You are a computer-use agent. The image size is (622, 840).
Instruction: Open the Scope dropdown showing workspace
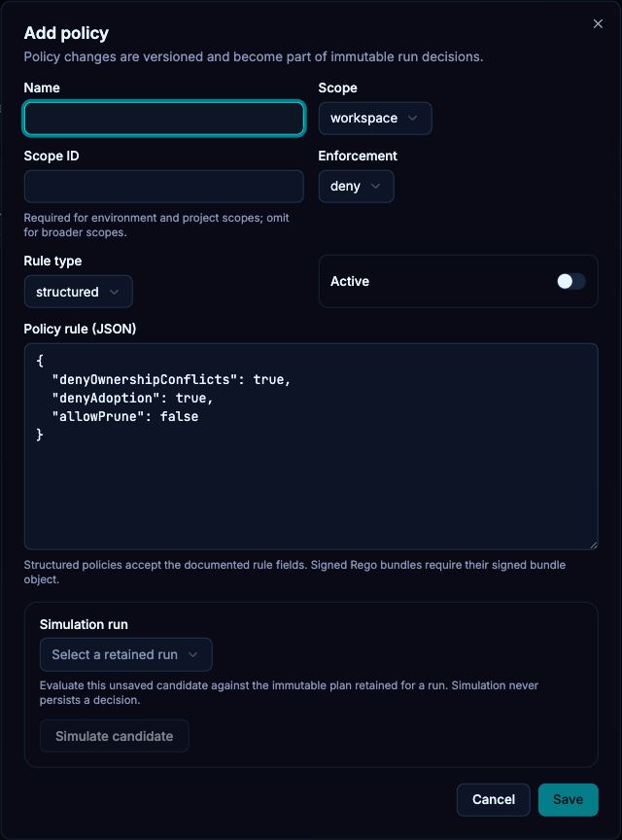375,119
